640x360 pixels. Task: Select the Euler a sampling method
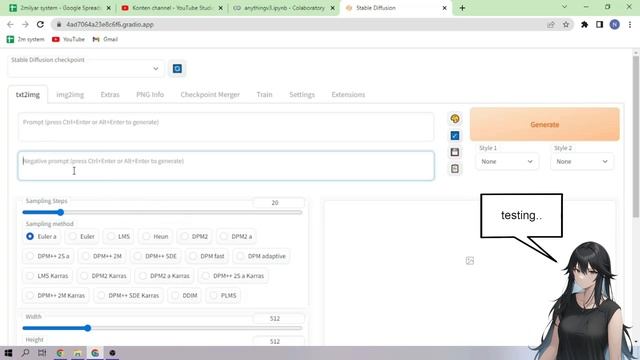pyautogui.click(x=42, y=236)
